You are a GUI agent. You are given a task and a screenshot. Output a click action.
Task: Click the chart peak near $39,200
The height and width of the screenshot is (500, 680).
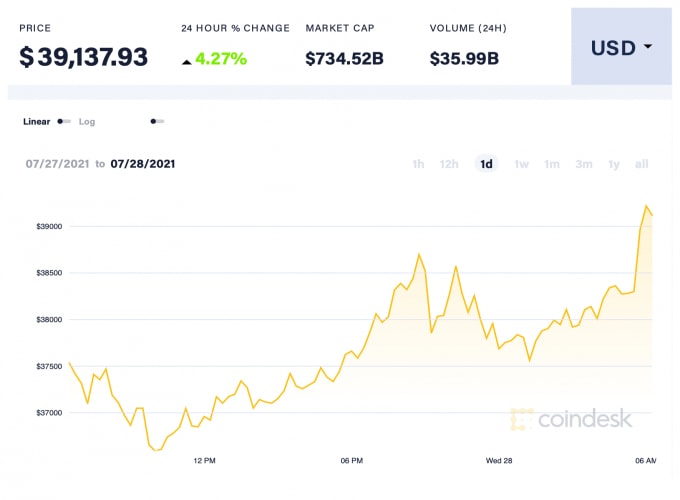[x=646, y=206]
